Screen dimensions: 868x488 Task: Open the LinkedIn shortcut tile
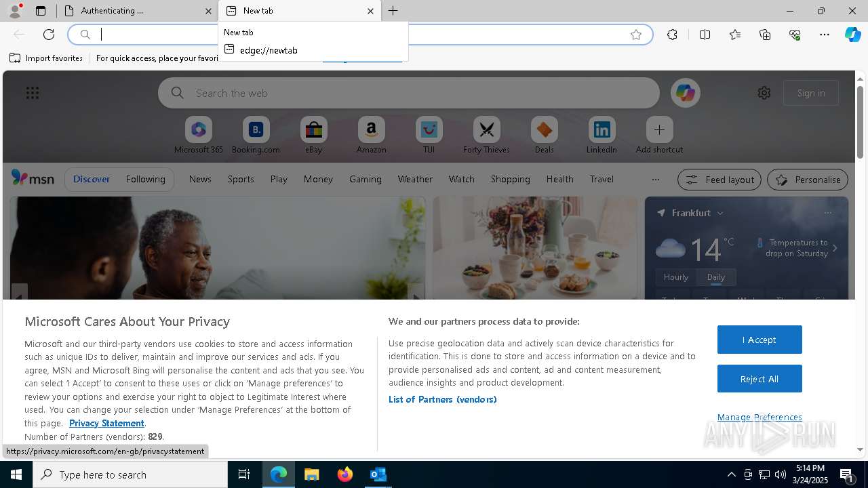tap(601, 136)
